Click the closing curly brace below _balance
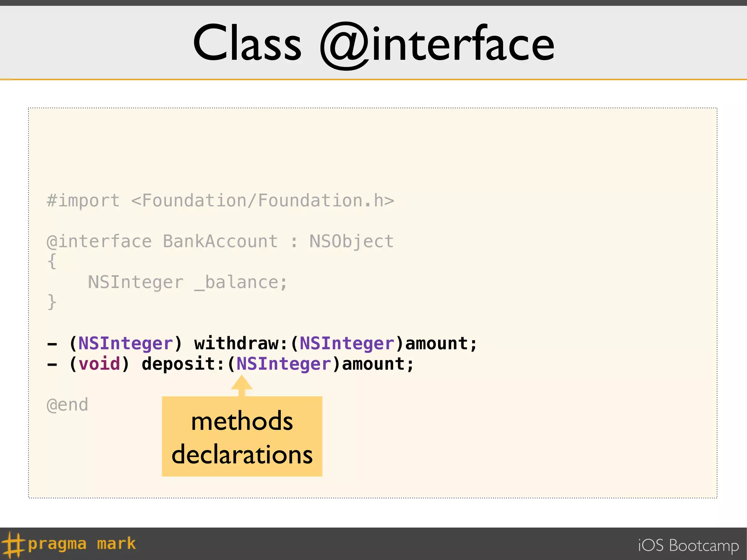The width and height of the screenshot is (747, 560). pyautogui.click(x=52, y=302)
